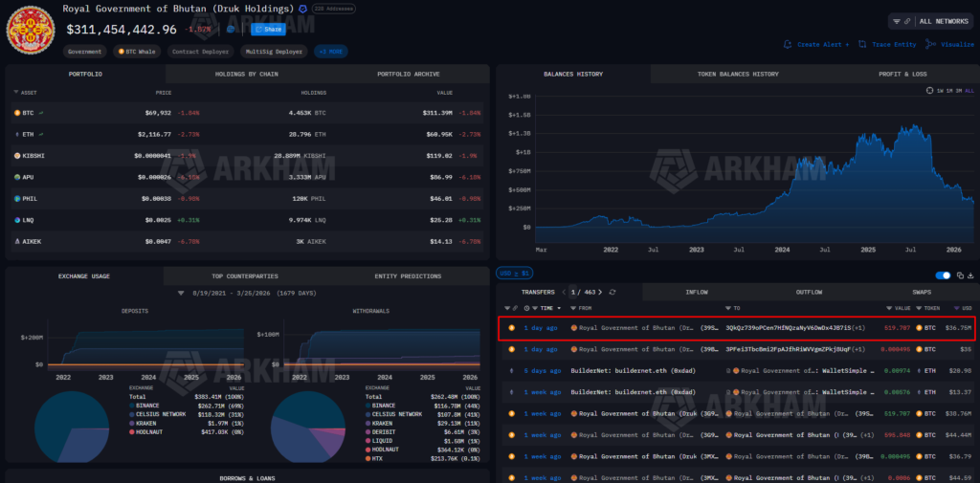The image size is (980, 483).
Task: Select the Balances History tab
Action: [573, 74]
